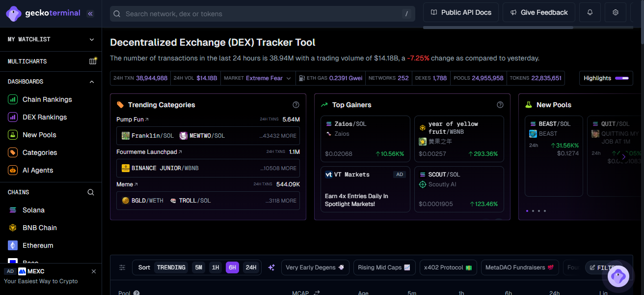This screenshot has height=295, width=644.
Task: Click the Multicharts grid icon
Action: 93,61
